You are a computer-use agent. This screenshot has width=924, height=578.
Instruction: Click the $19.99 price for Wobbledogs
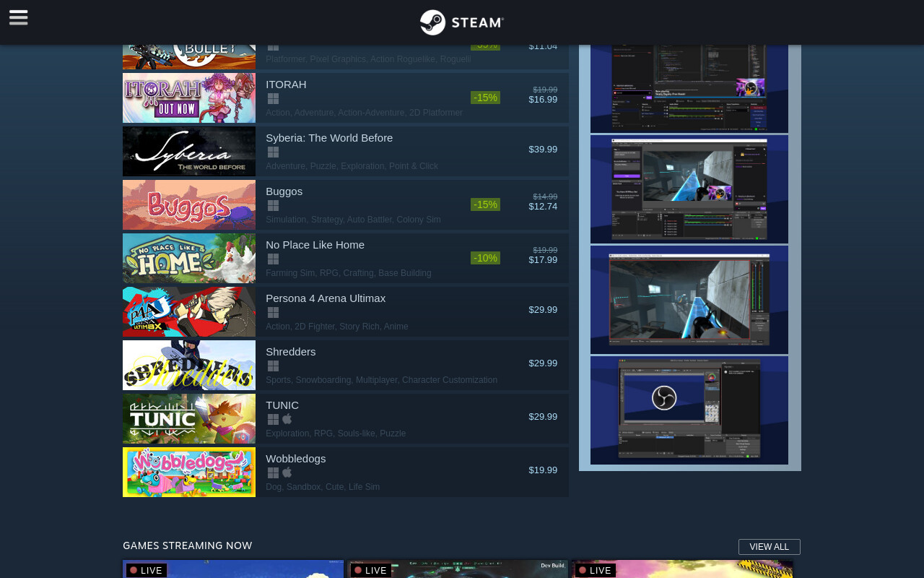point(543,470)
